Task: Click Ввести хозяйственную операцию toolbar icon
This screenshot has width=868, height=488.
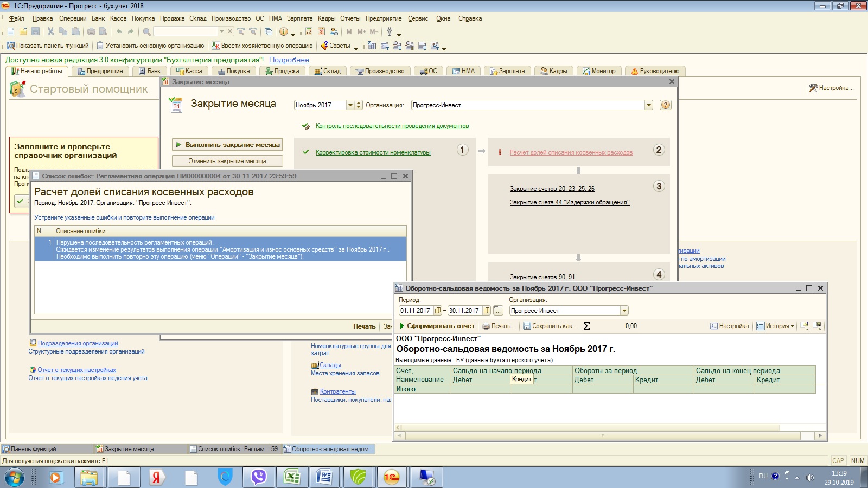Action: (215, 46)
